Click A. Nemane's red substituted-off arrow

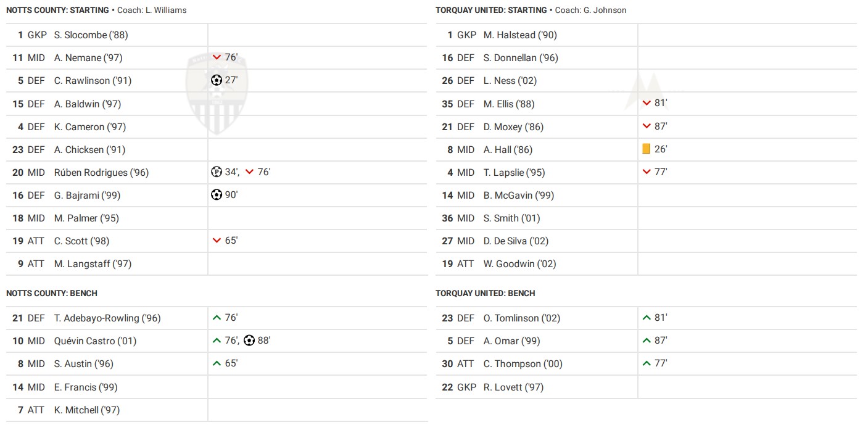pyautogui.click(x=217, y=57)
